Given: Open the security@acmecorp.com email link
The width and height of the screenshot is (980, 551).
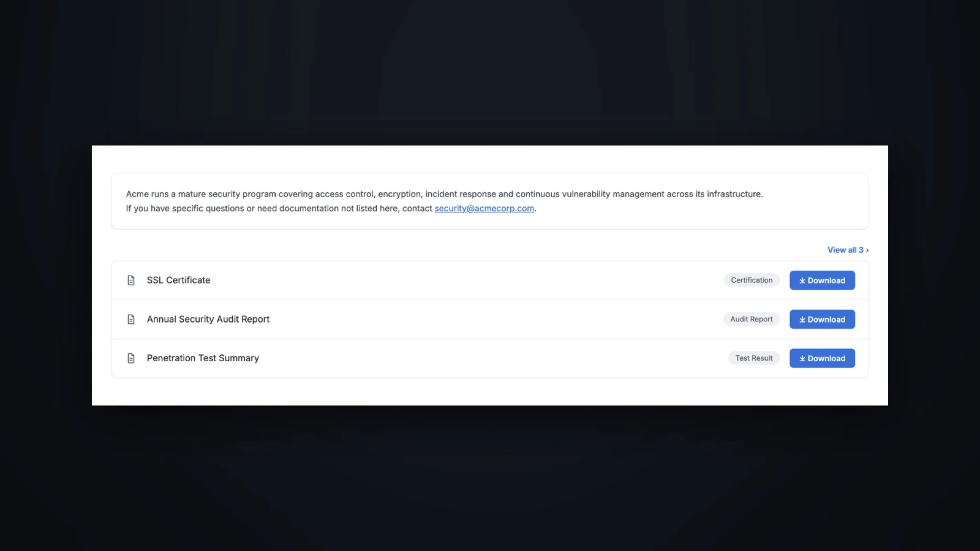Looking at the screenshot, I should (484, 208).
